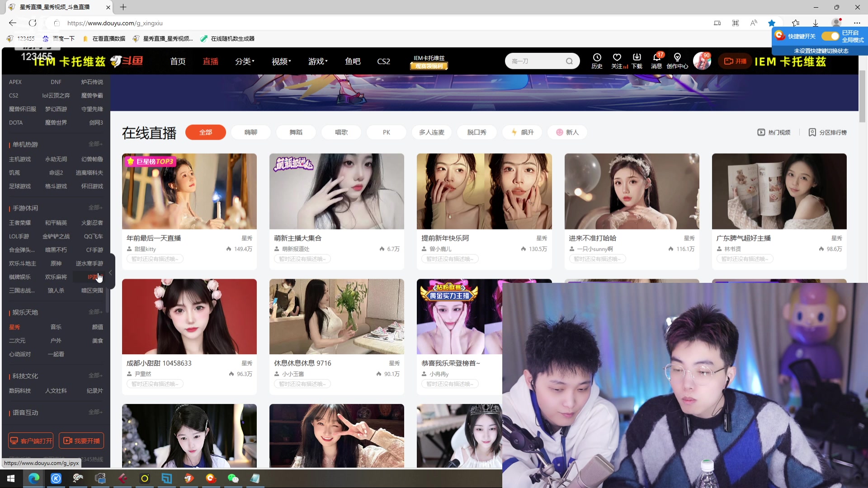Open the 分类 dropdown menu
The height and width of the screenshot is (488, 868).
point(244,61)
